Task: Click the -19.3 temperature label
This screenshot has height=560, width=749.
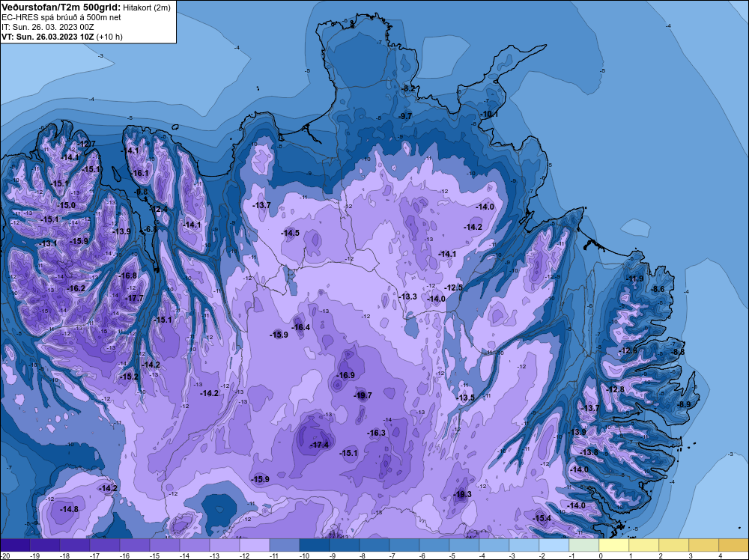Action: tap(462, 494)
